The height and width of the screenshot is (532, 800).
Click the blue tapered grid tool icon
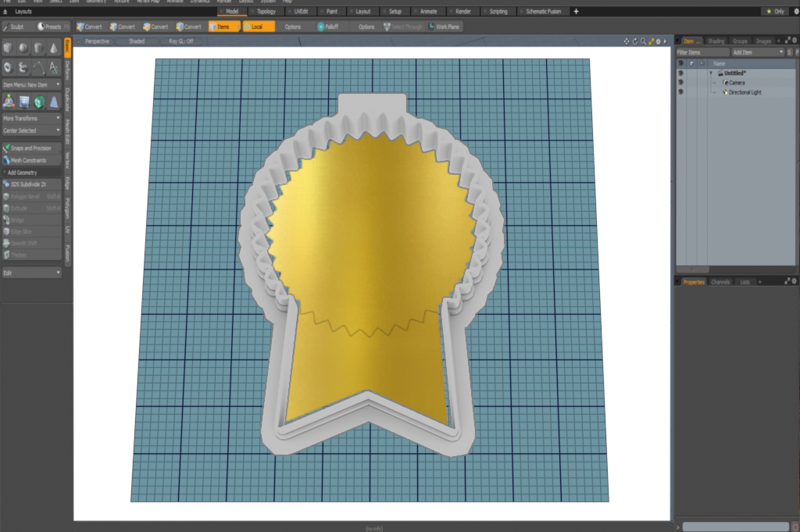tap(54, 102)
